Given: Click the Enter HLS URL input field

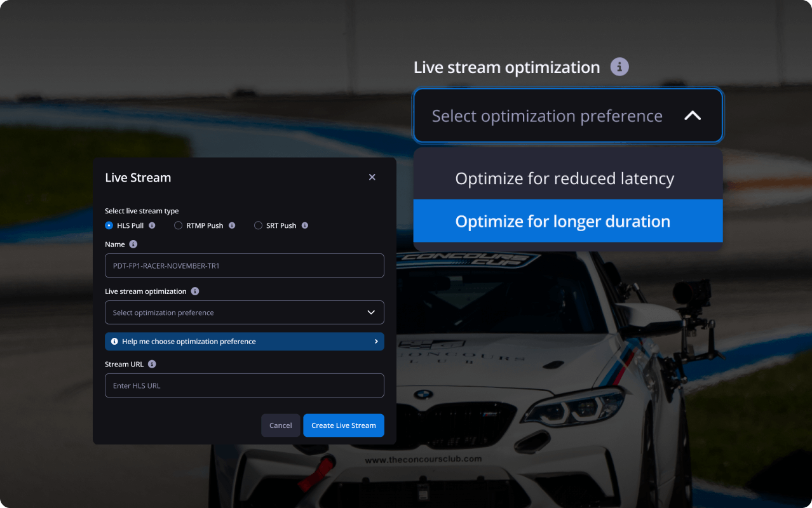Looking at the screenshot, I should click(x=244, y=385).
